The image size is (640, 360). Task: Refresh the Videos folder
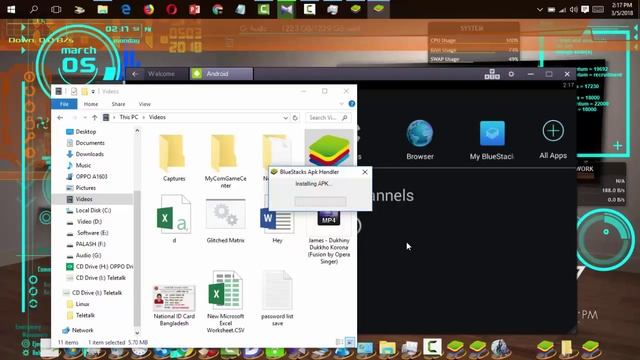pyautogui.click(x=295, y=118)
